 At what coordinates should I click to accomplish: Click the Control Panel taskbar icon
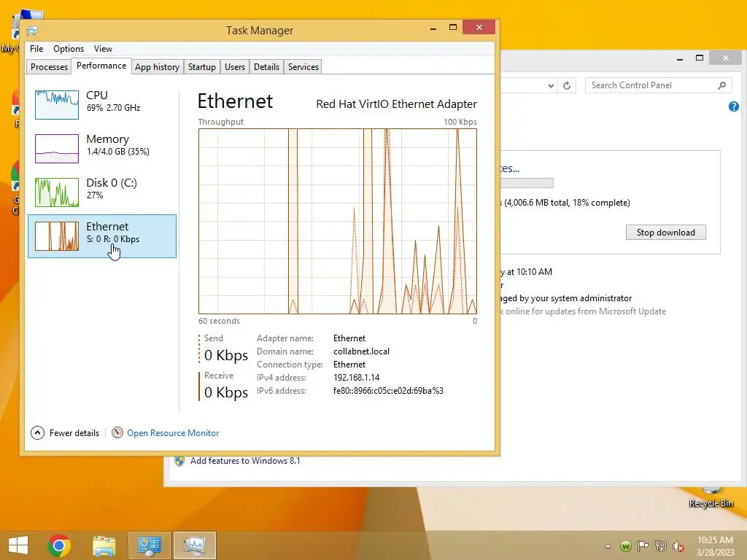(x=149, y=545)
